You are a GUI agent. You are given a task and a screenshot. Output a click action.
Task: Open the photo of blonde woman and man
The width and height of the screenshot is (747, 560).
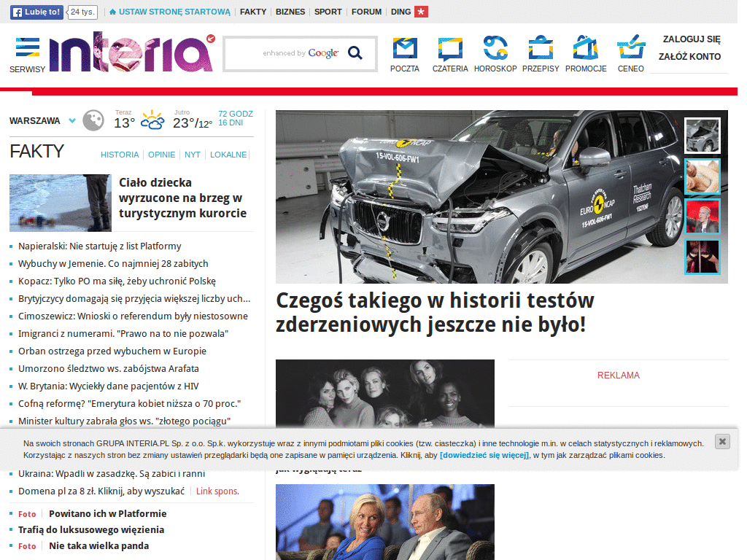[x=385, y=522]
